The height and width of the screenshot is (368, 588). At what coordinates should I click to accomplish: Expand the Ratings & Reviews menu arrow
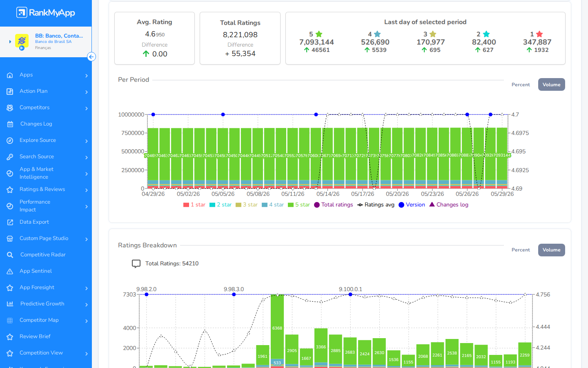[x=87, y=190]
